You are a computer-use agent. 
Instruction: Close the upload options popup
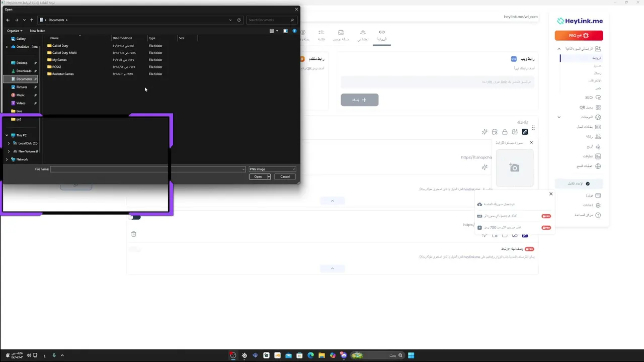point(551,194)
